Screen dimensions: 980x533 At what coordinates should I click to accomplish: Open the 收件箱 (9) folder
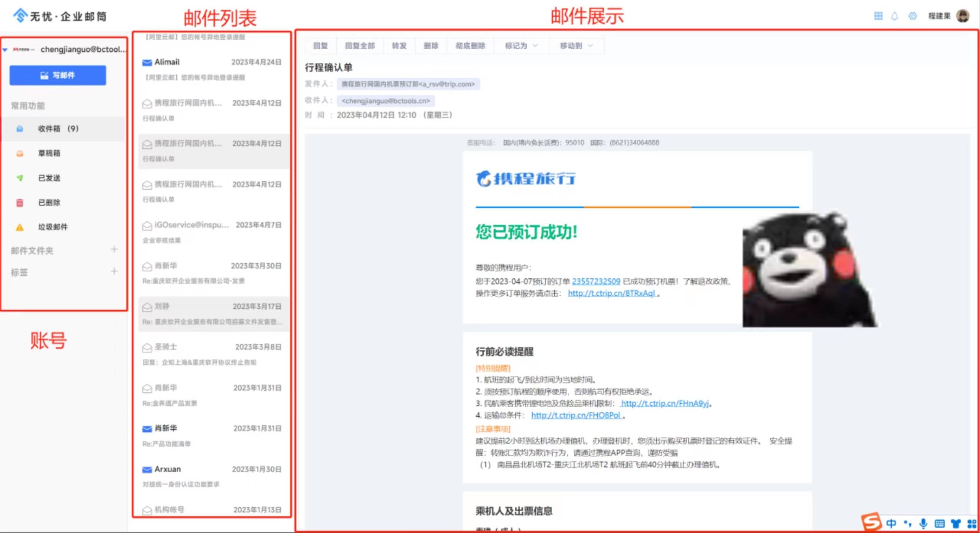click(63, 129)
